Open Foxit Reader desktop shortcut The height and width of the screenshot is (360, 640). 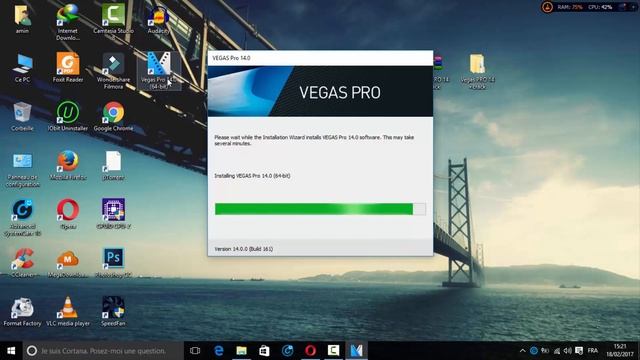click(68, 68)
